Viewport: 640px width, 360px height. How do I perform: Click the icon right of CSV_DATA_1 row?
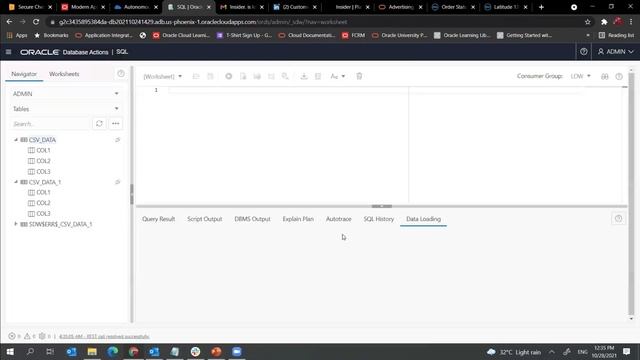(x=118, y=182)
